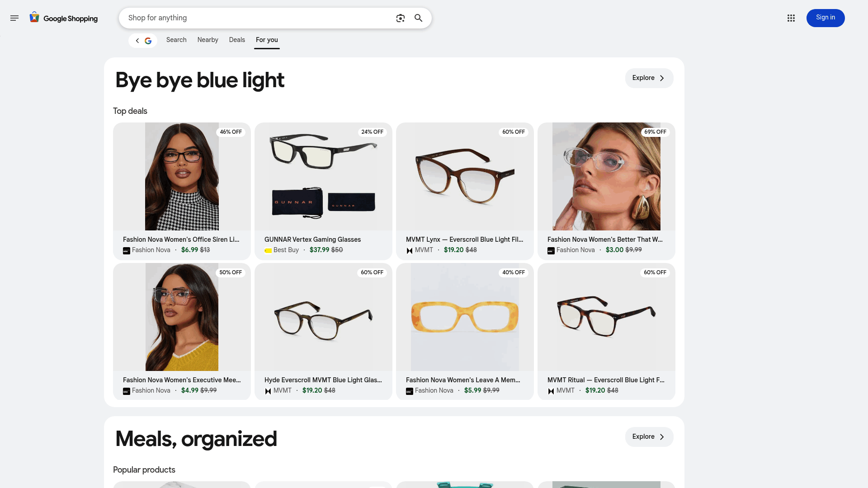Click Fashion Nova logo under Office Siren
Image resolution: width=868 pixels, height=488 pixels.
[127, 251]
